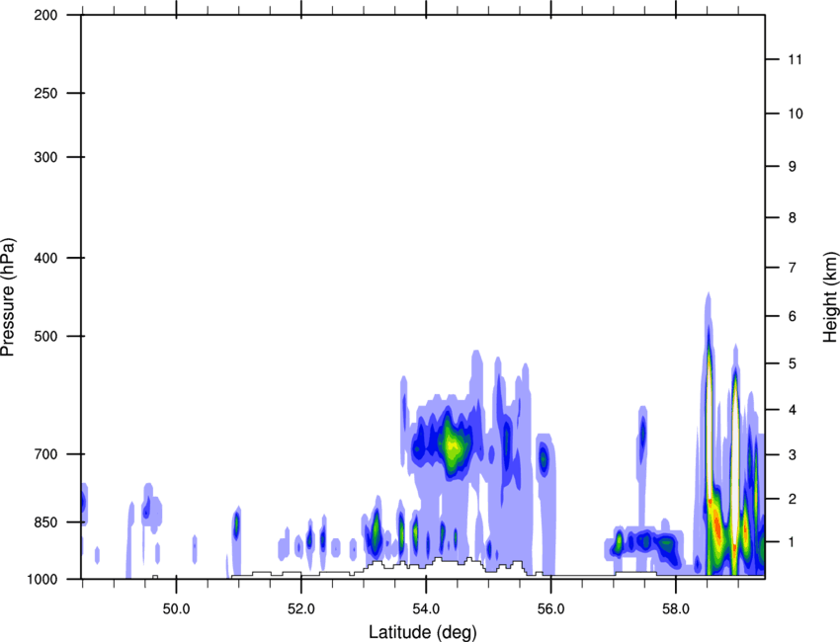Click the 11 km height label
The image size is (840, 642).
point(795,59)
